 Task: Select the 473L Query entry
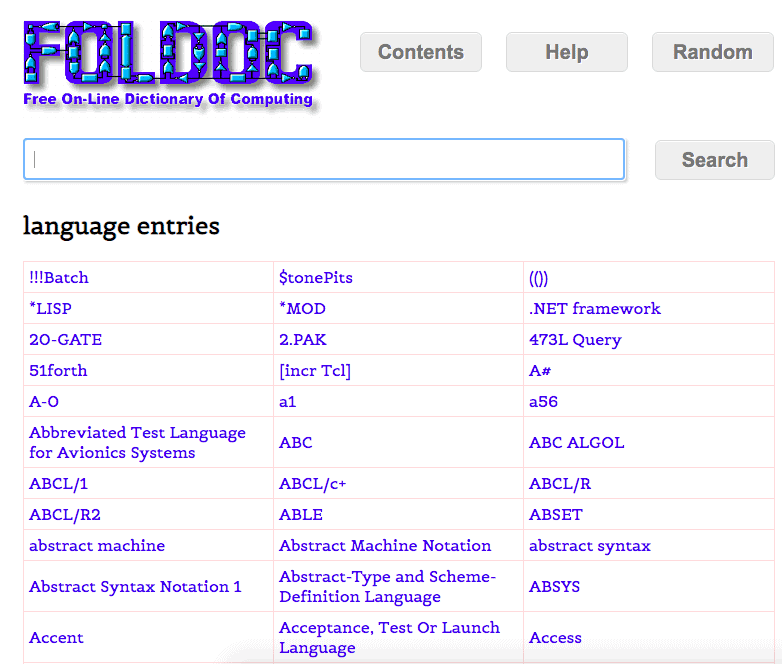pyautogui.click(x=575, y=339)
